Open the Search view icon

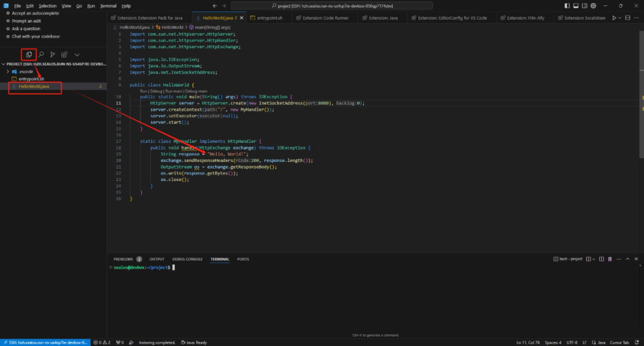coord(41,55)
